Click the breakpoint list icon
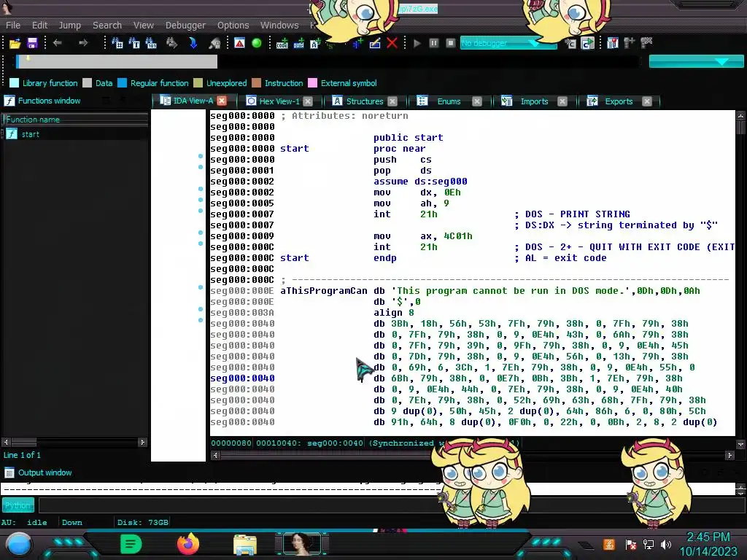747x560 pixels. coord(613,43)
